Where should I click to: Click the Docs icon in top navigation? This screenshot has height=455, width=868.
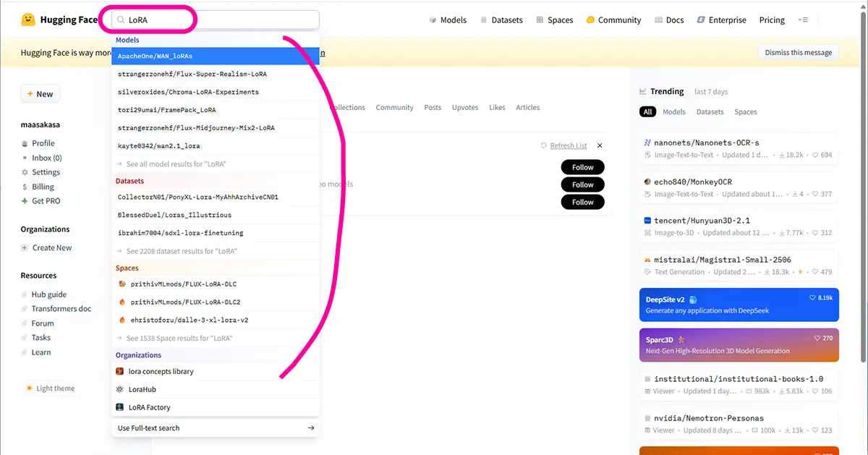tap(658, 20)
